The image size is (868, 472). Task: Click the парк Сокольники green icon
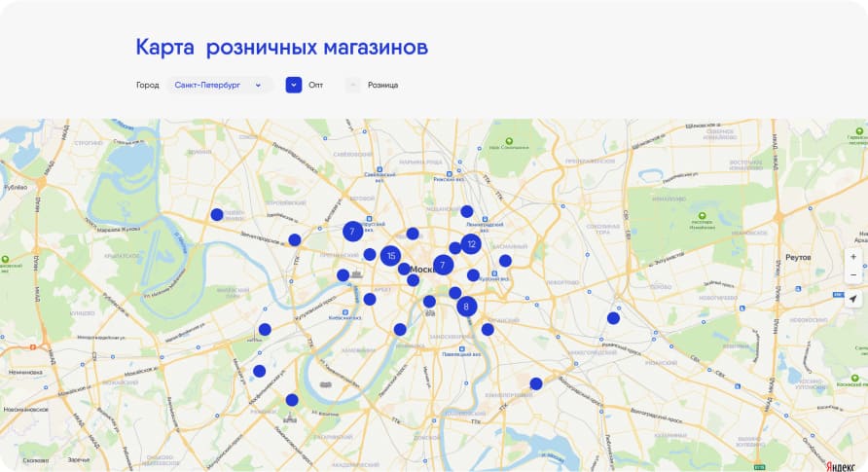(509, 142)
